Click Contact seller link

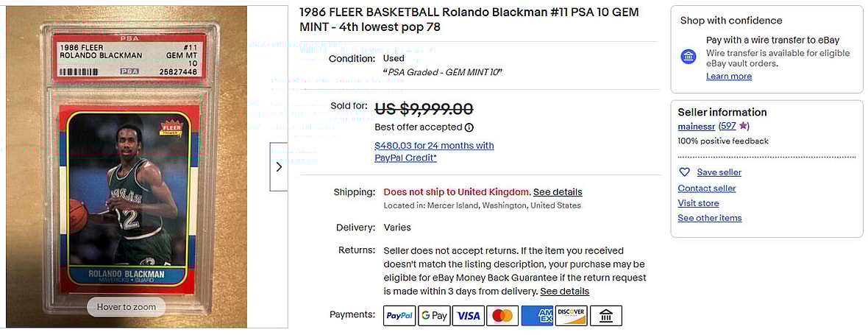pyautogui.click(x=706, y=188)
